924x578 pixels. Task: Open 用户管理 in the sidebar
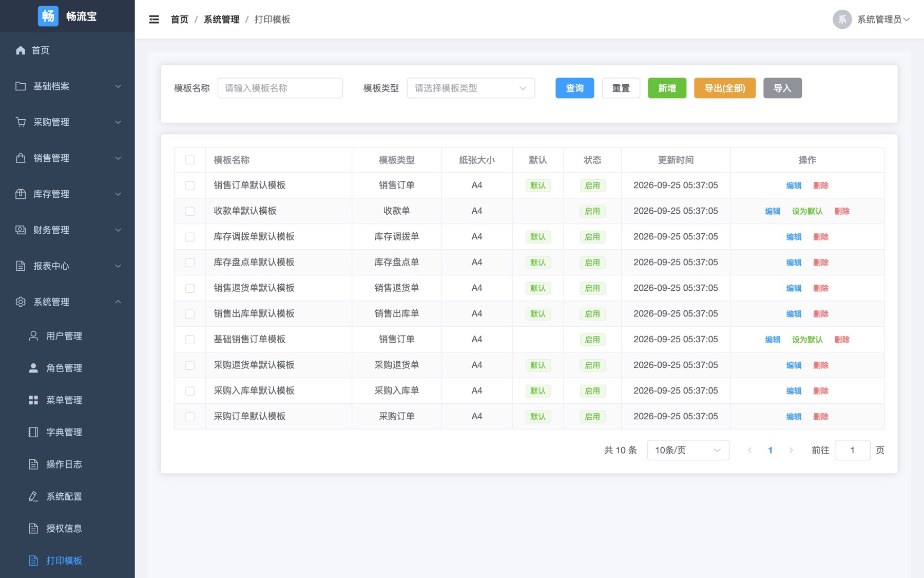coord(67,335)
